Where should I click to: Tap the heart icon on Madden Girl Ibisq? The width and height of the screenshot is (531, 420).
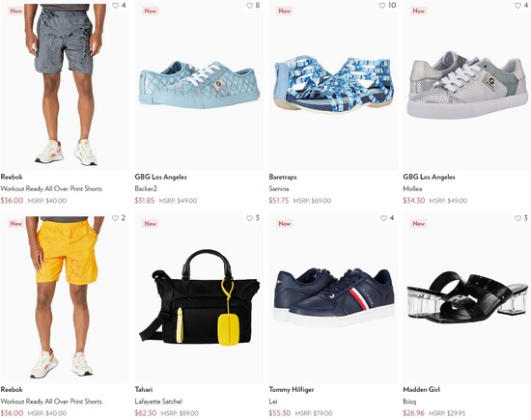tap(517, 218)
